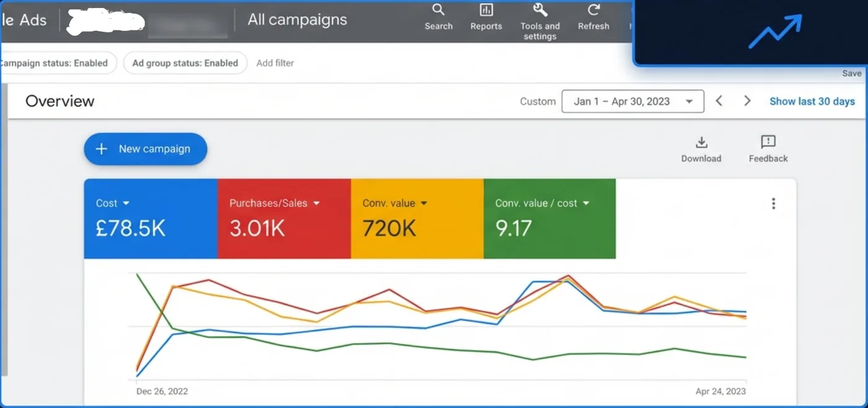
Task: Open Search in the top bar
Action: (x=438, y=17)
